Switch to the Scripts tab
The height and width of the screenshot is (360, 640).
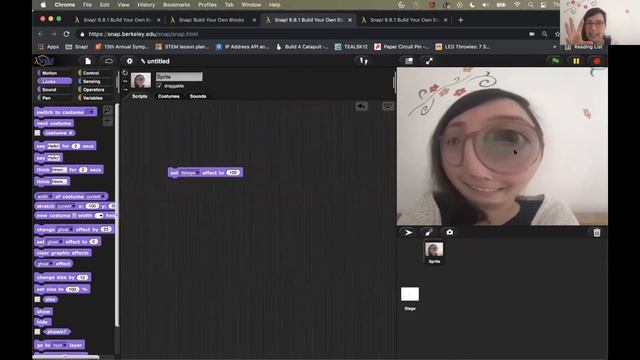(x=140, y=96)
